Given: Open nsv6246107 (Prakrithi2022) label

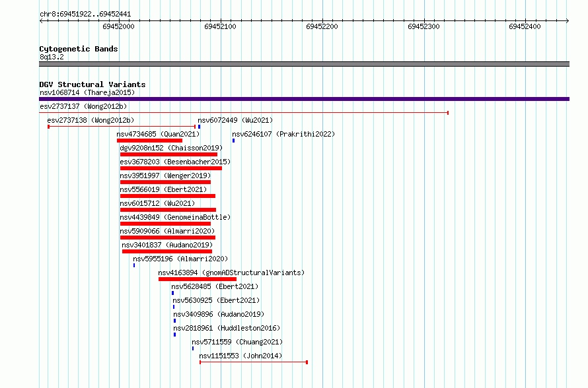Looking at the screenshot, I should (x=283, y=134).
